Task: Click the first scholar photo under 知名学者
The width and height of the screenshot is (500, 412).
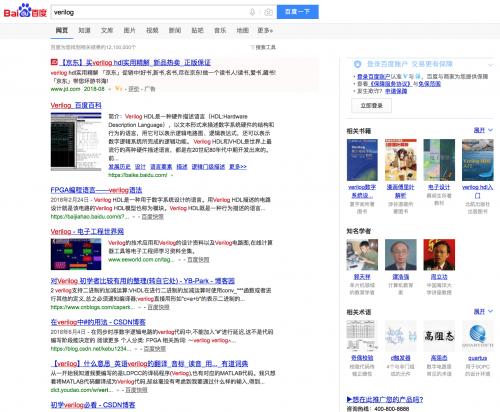Action: click(362, 254)
